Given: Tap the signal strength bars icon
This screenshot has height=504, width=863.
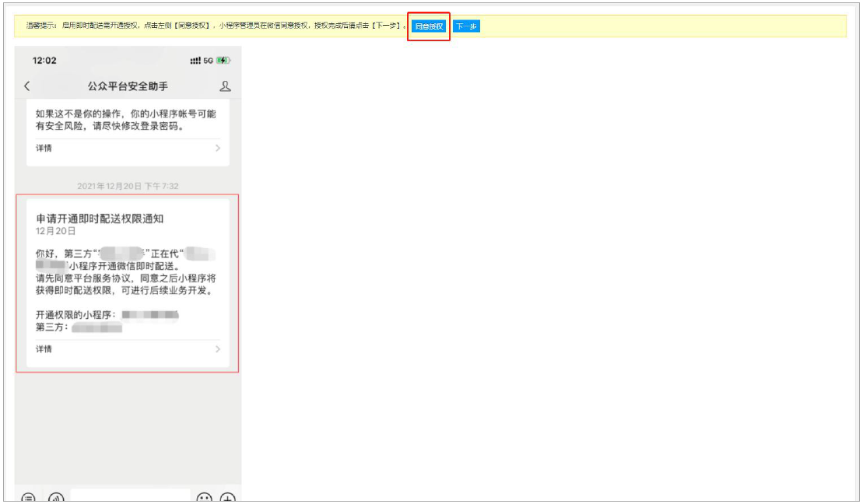Looking at the screenshot, I should pos(195,61).
